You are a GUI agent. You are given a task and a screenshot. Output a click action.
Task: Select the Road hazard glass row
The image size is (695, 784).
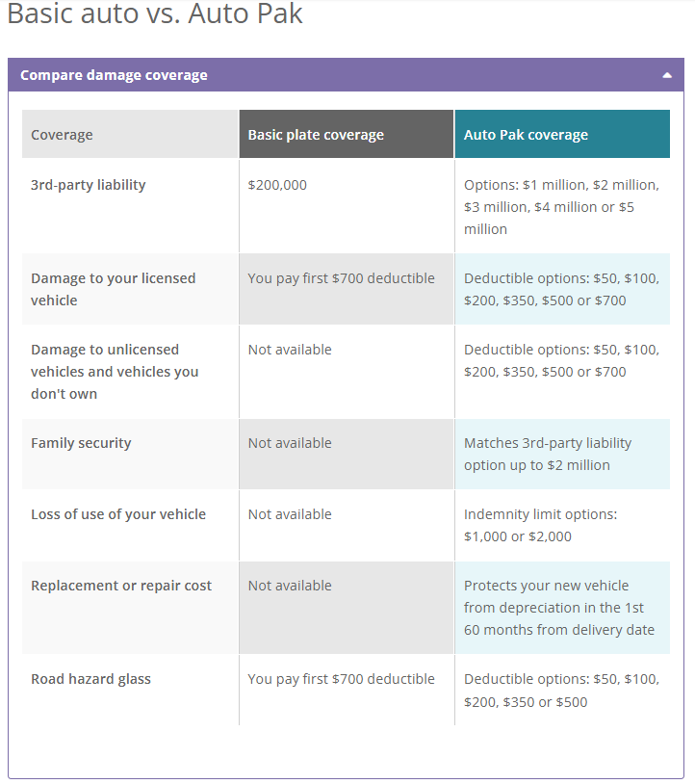(90, 678)
